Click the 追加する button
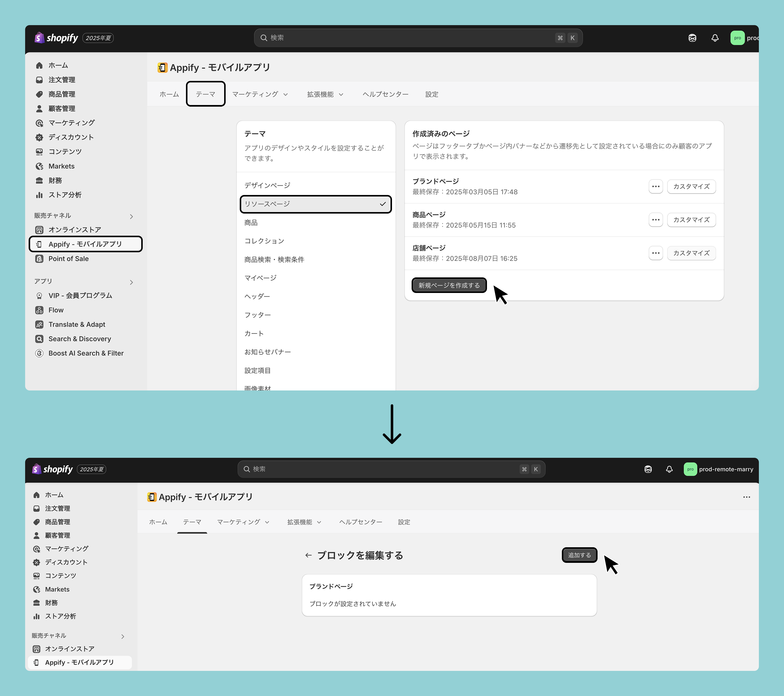 579,555
